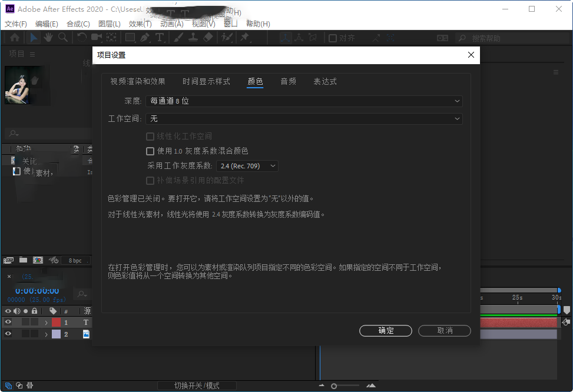Toggle the 对齐 snapping checkbox in toolbar
The height and width of the screenshot is (392, 573).
click(x=333, y=38)
